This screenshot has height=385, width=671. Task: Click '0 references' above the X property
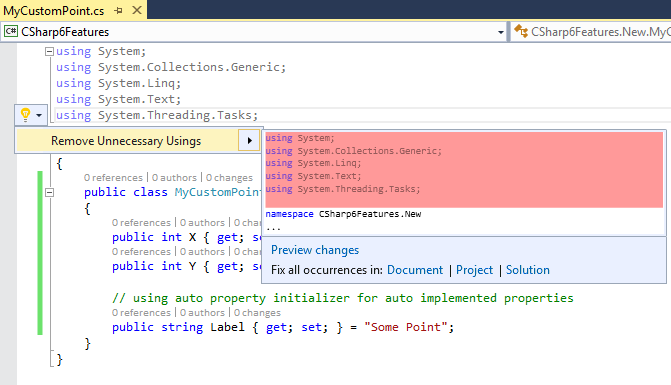[x=141, y=222]
